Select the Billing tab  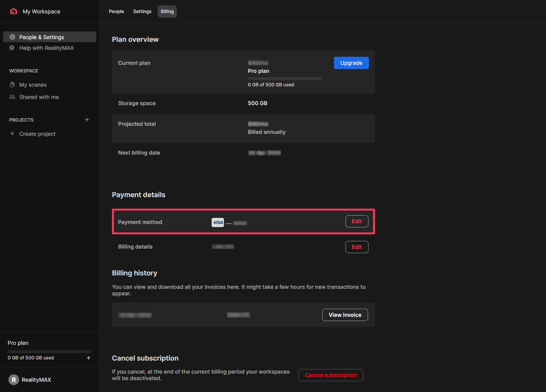[167, 11]
